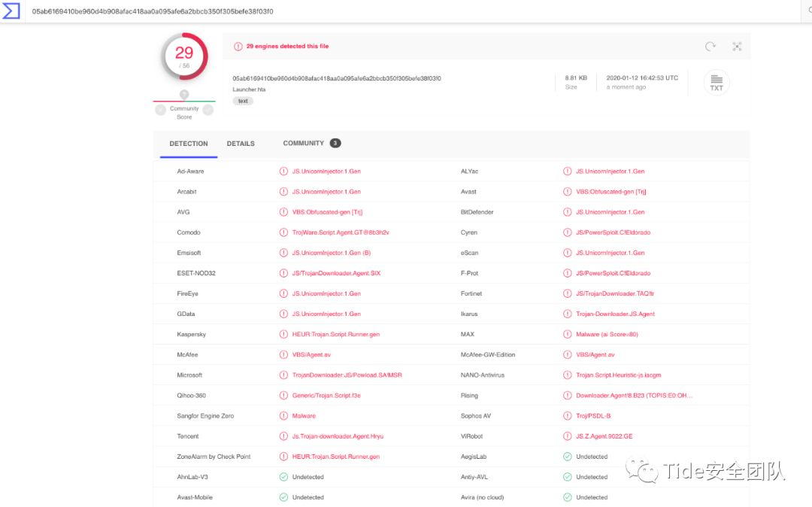Click the 29/56 detection score gauge
Screen dimensions: 812x507
[185, 56]
